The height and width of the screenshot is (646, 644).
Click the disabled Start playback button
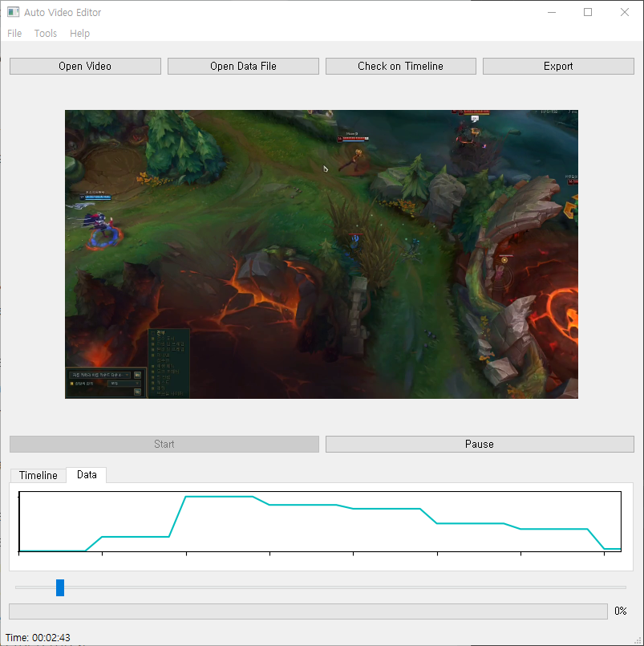[164, 444]
